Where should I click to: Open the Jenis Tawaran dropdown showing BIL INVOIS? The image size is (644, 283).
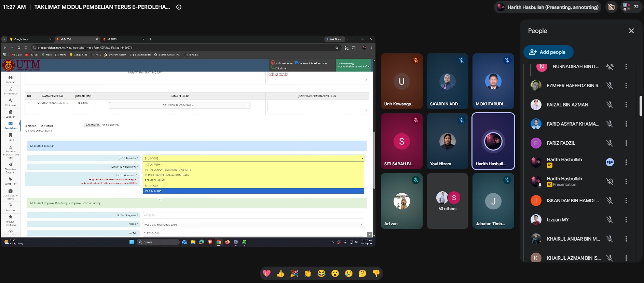(253, 158)
